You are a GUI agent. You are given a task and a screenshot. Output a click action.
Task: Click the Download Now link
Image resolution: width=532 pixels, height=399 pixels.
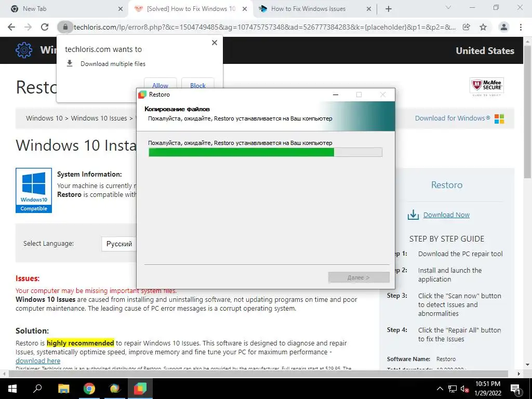click(446, 215)
